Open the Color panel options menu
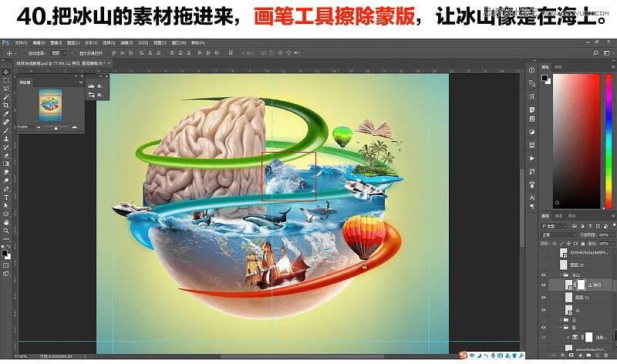 [613, 67]
